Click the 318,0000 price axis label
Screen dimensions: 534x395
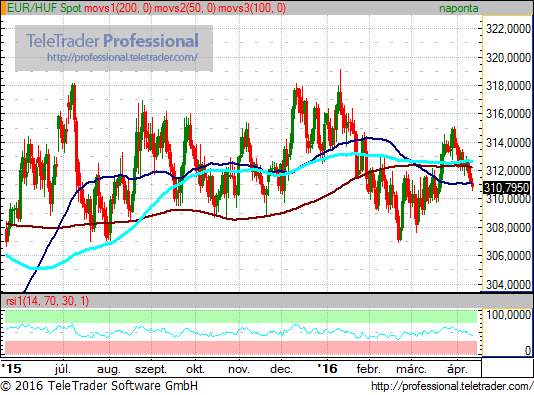tap(508, 86)
